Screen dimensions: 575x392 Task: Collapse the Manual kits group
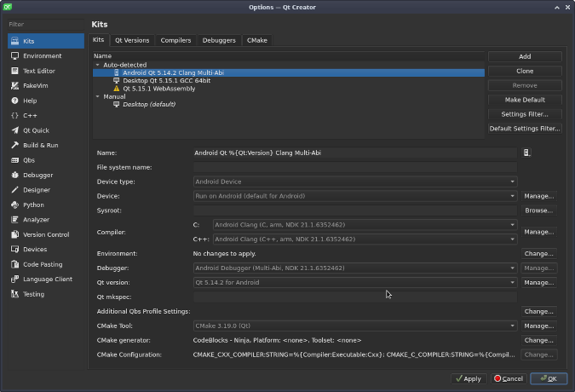tap(97, 96)
